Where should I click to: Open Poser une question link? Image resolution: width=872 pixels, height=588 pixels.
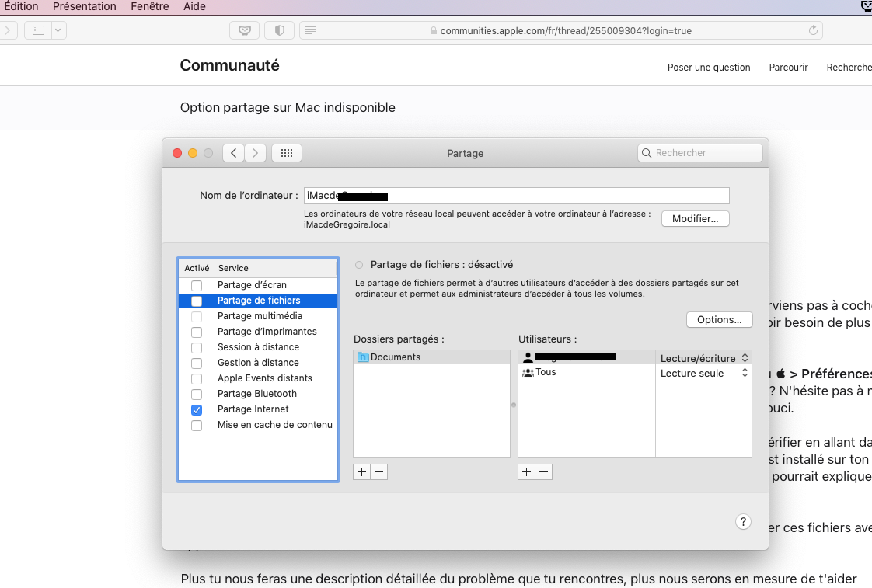click(x=709, y=68)
